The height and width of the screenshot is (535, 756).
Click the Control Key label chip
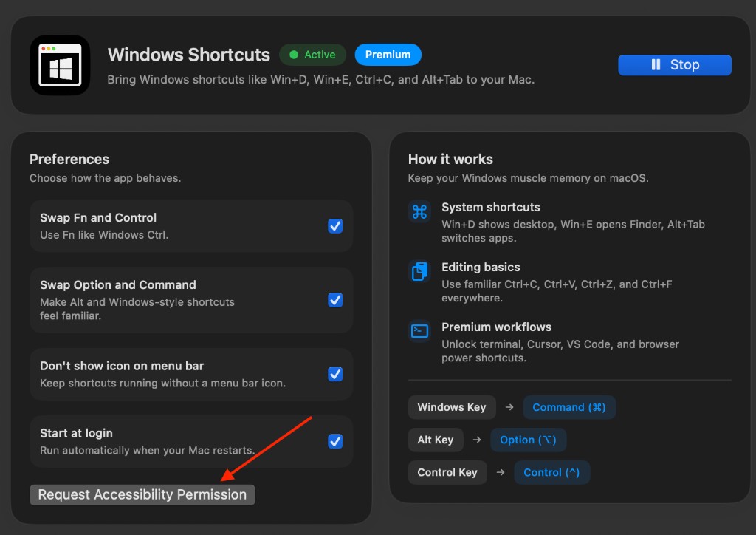coord(447,472)
